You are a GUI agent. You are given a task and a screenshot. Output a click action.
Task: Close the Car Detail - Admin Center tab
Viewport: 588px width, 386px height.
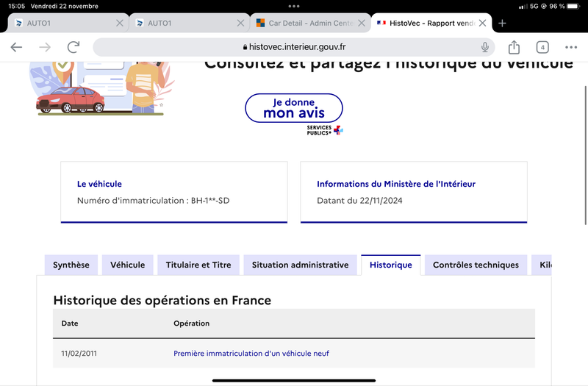click(x=362, y=24)
